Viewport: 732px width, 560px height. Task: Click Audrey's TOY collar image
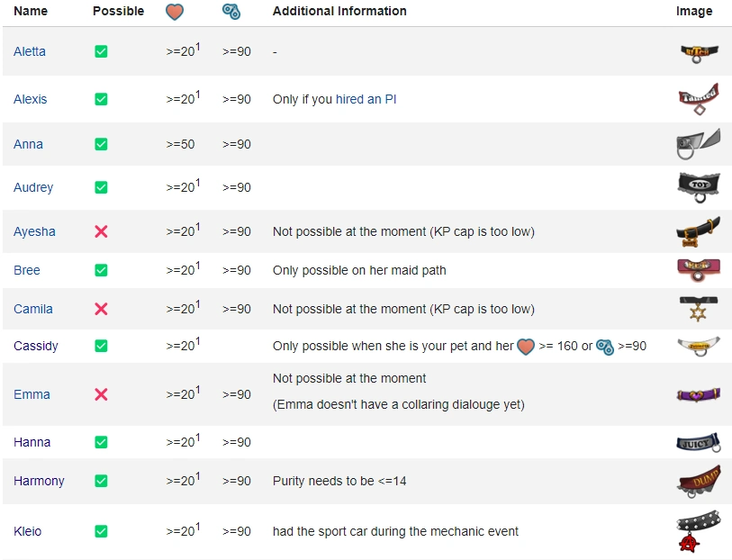pyautogui.click(x=698, y=186)
